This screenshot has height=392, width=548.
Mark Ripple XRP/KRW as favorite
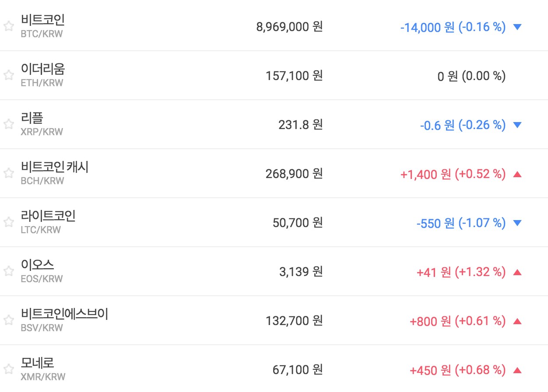click(9, 124)
